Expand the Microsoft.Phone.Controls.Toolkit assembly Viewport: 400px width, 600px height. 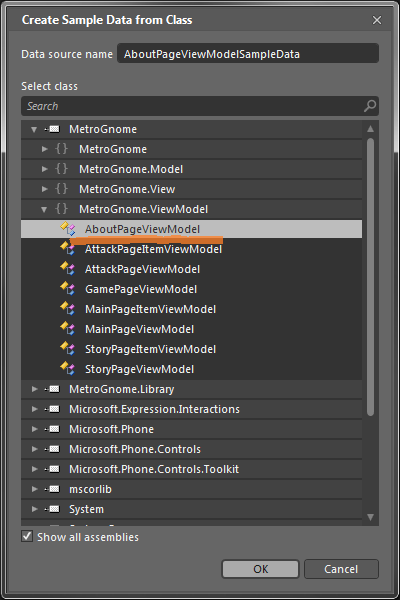click(34, 469)
